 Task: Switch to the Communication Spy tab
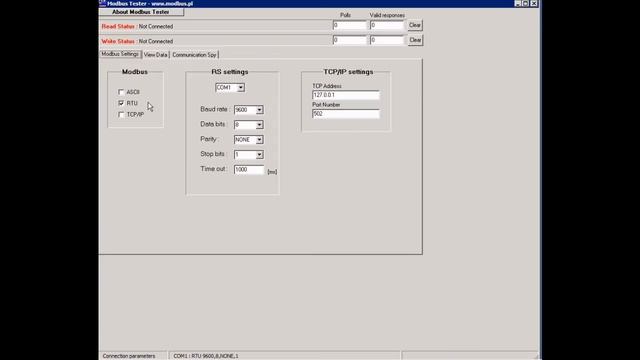coord(194,55)
